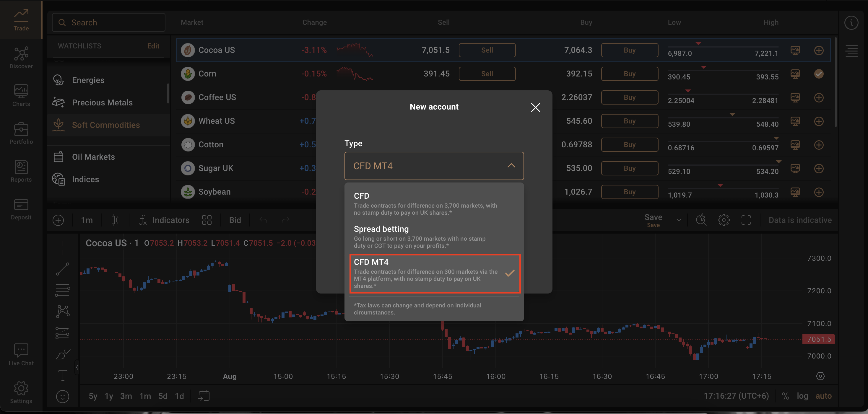This screenshot has height=414, width=868.
Task: Open the Cocoa US chart icon
Action: pos(795,50)
